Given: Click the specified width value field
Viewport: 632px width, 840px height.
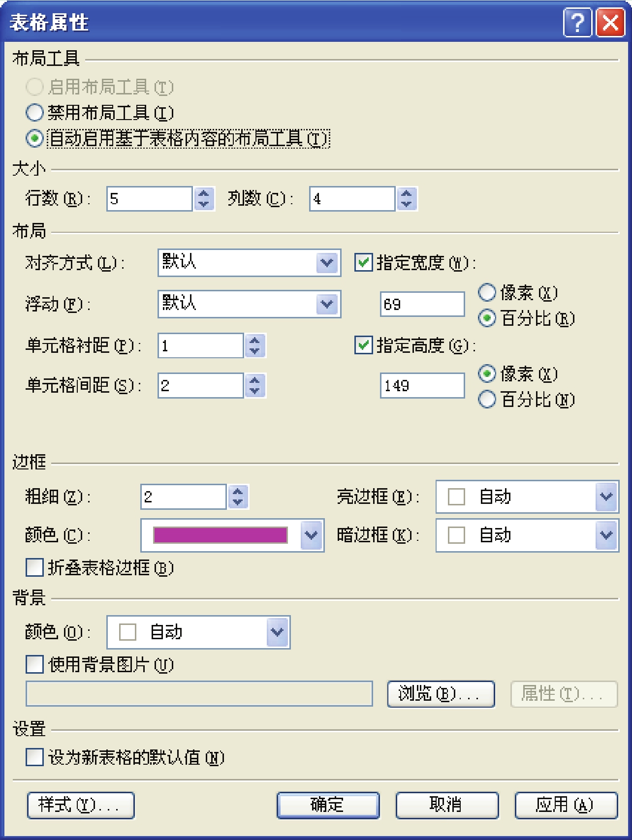Looking at the screenshot, I should pyautogui.click(x=422, y=304).
